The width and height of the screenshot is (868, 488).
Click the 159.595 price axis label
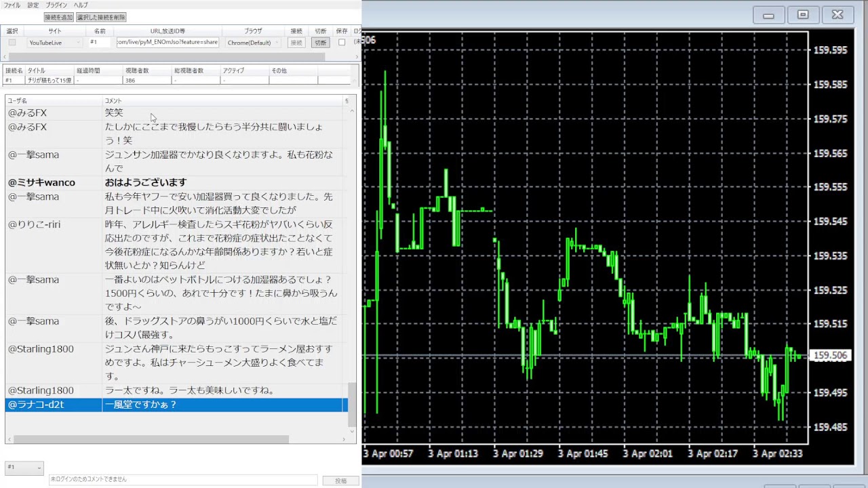830,50
